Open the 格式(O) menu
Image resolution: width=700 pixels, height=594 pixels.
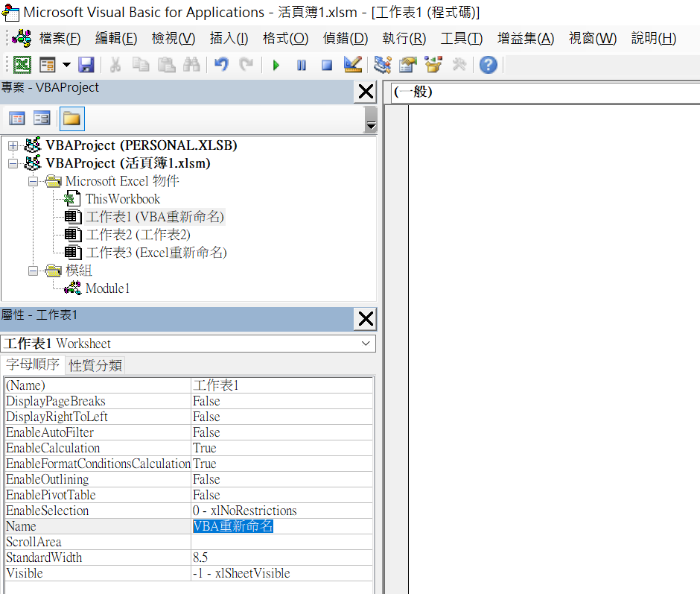tap(286, 39)
